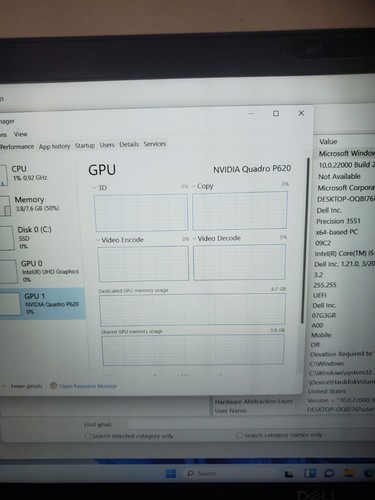The image size is (375, 500).
Task: Maximize the Task Manager window
Action: (276, 114)
